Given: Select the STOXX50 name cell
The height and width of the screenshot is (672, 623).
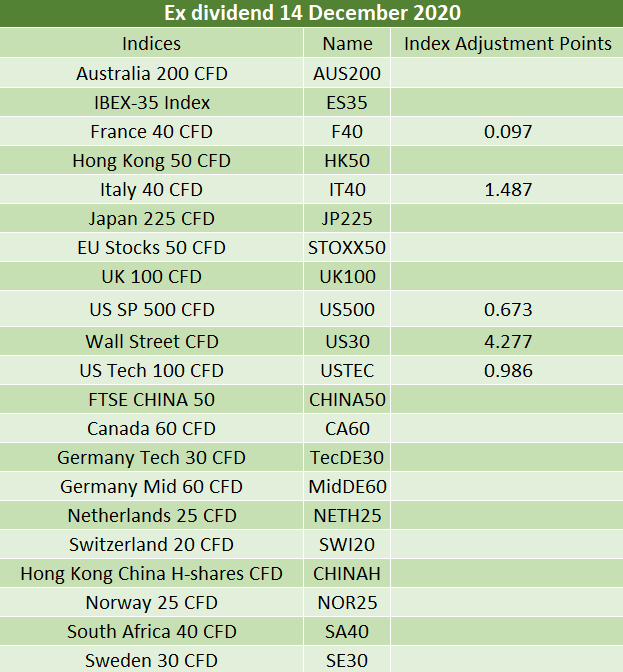Looking at the screenshot, I should point(347,248).
